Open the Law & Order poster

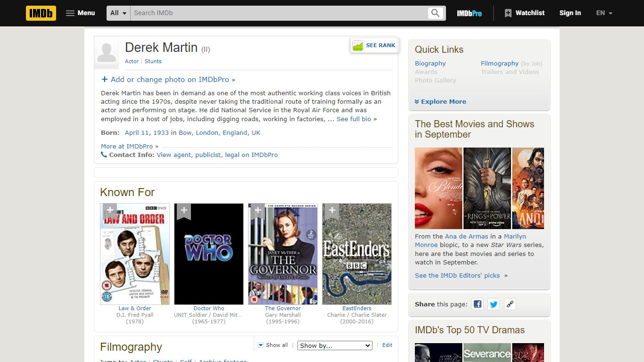[x=135, y=254]
